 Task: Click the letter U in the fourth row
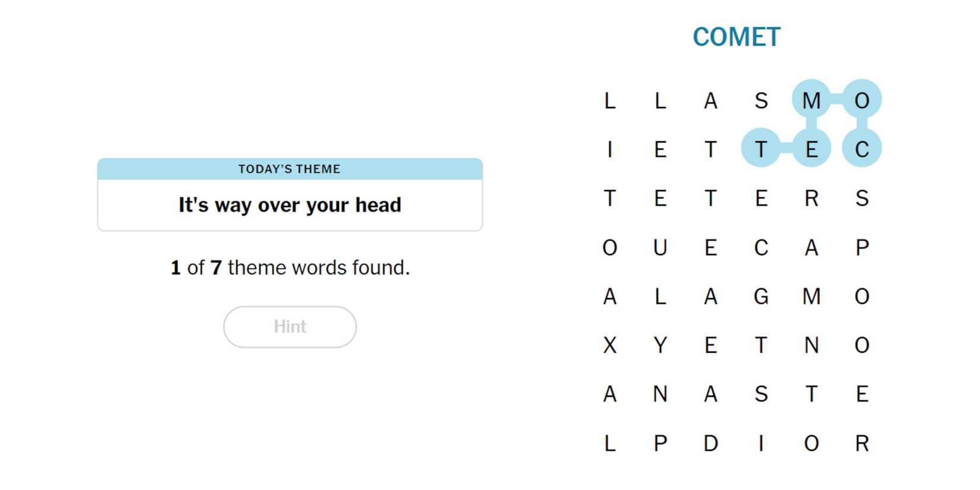(660, 248)
